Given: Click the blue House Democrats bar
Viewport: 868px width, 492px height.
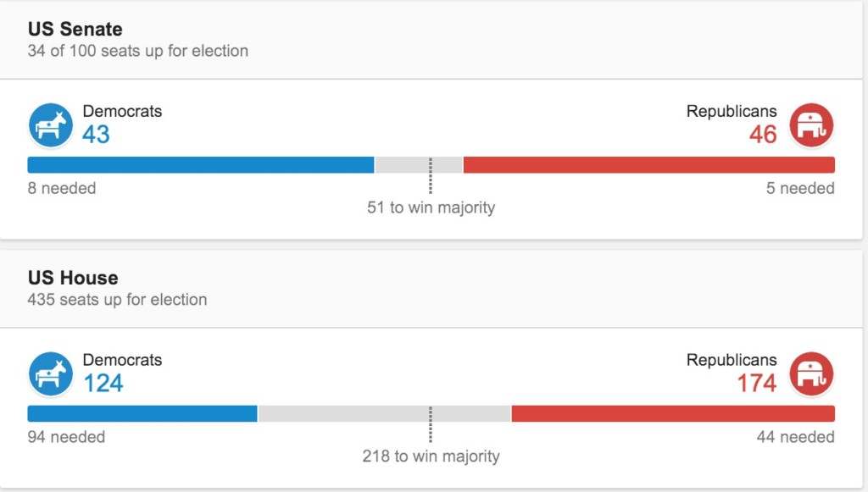Looking at the screenshot, I should click(142, 413).
